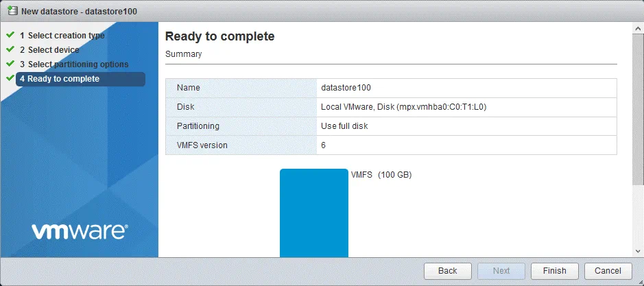Click the green checkmark beside Select creation type
The width and height of the screenshot is (644, 286).
coord(10,34)
